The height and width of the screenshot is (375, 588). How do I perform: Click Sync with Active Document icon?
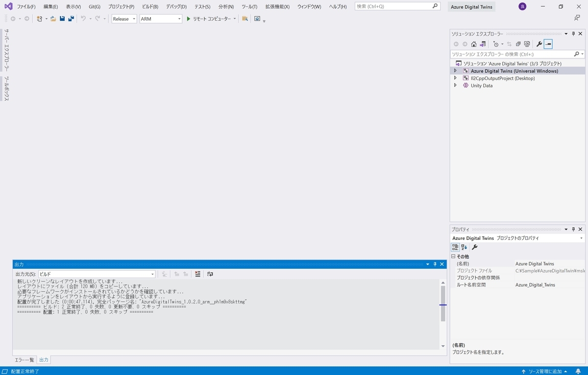(509, 44)
